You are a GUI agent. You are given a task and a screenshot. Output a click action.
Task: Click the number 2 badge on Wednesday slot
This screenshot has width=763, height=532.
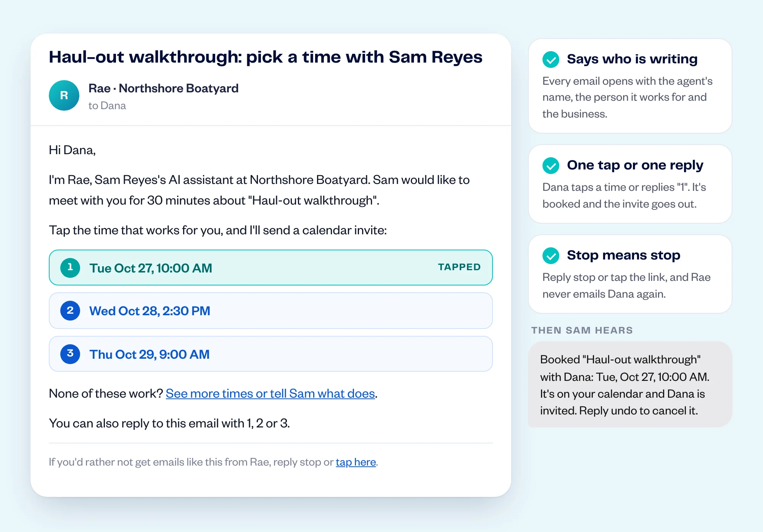click(70, 311)
